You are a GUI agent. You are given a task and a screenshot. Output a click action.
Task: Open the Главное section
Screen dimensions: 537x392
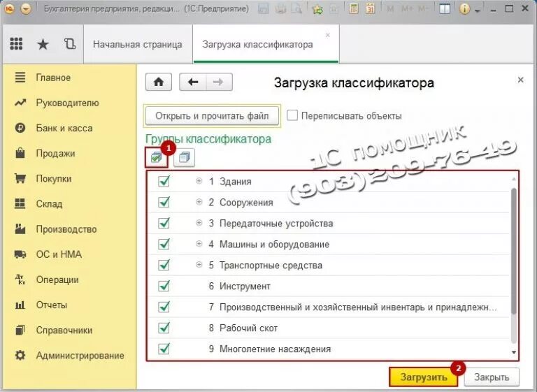pos(53,78)
